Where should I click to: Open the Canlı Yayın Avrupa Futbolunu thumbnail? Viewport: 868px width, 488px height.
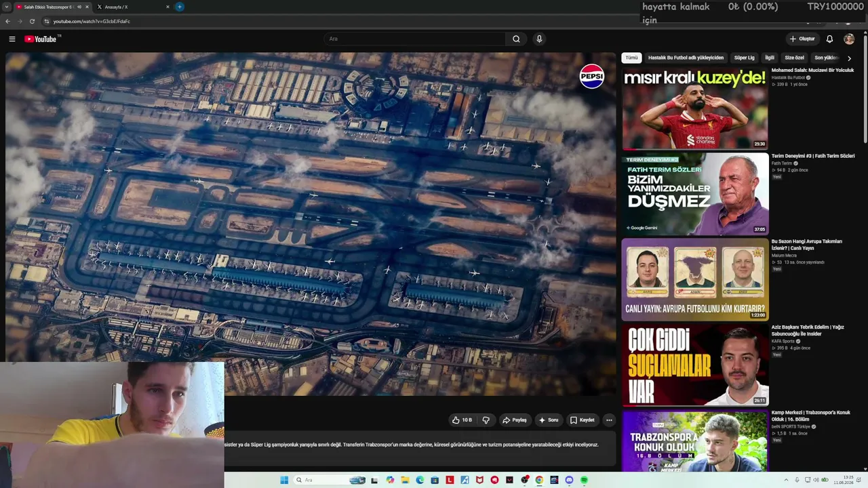695,279
